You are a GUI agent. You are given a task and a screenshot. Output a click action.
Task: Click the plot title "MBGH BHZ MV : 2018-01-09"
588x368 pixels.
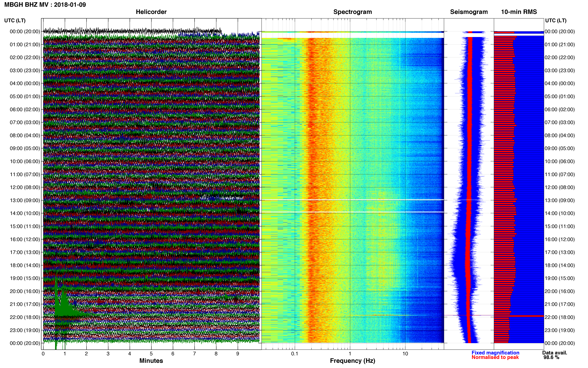(x=45, y=5)
